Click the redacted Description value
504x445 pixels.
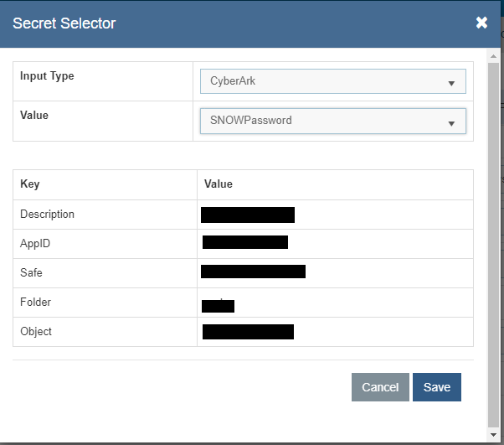click(248, 215)
